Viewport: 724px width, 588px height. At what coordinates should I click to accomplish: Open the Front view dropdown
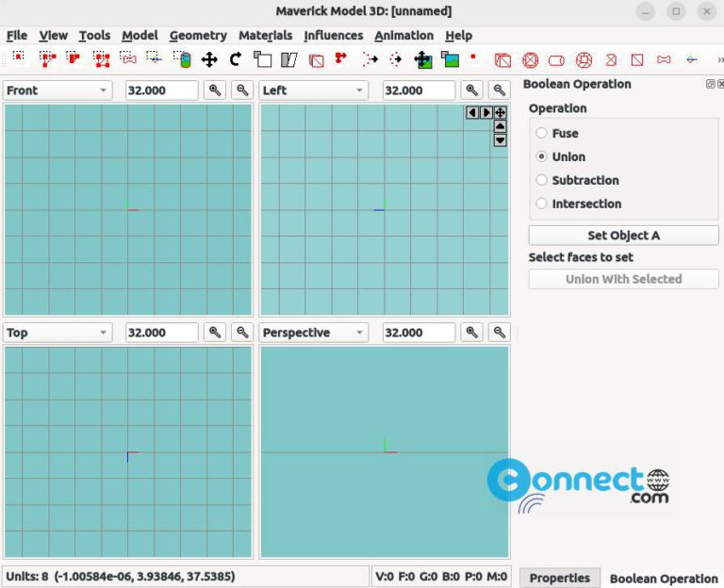pos(58,90)
